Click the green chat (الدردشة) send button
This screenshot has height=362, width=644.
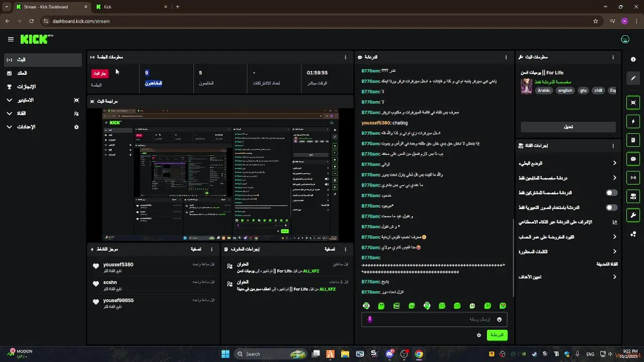(497, 335)
